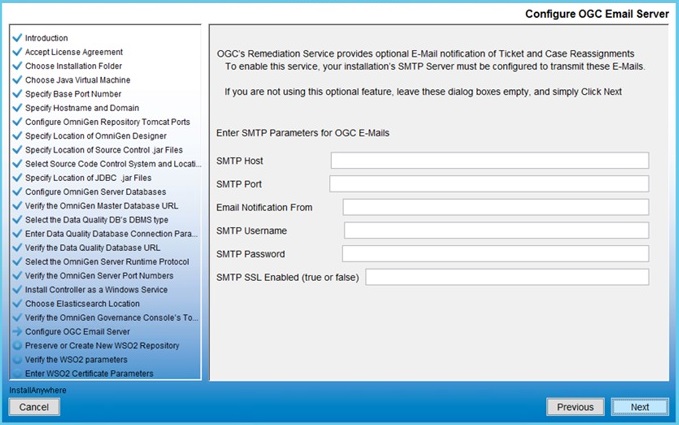The height and width of the screenshot is (425, 679).
Task: Click the Enter SMTP Parameters for OGC E-Mails text
Action: coord(303,133)
